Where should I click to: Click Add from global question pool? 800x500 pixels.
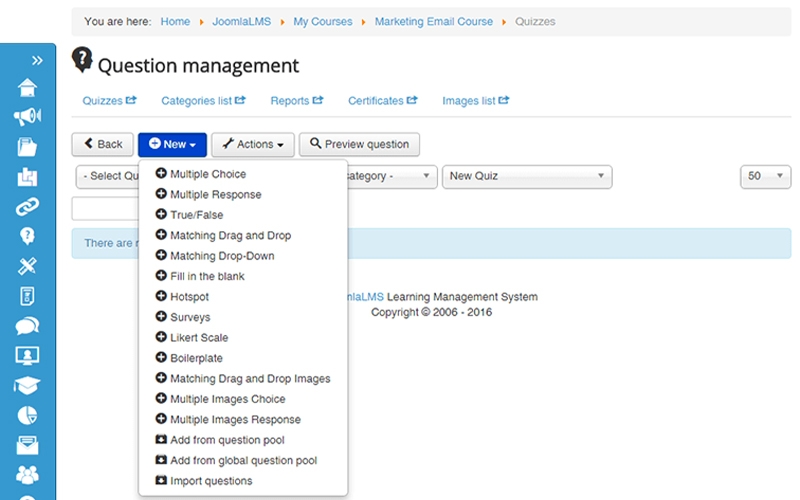[243, 460]
